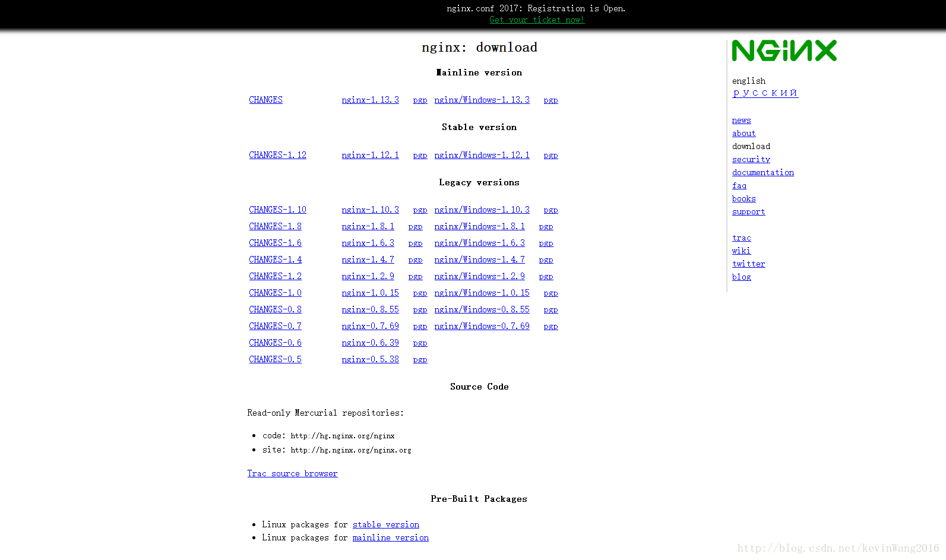Open CHANGES-1.0 link
Viewport: 946px width, 560px height.
pos(275,293)
